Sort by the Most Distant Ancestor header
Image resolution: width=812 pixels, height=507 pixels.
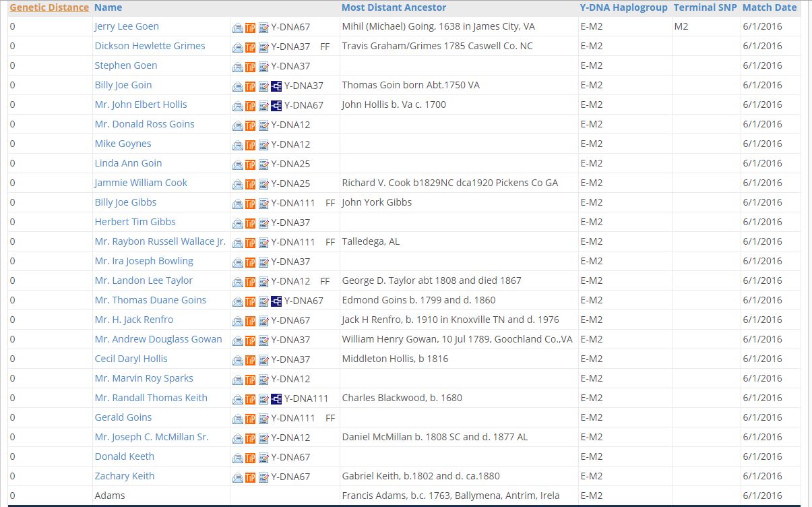pyautogui.click(x=394, y=7)
